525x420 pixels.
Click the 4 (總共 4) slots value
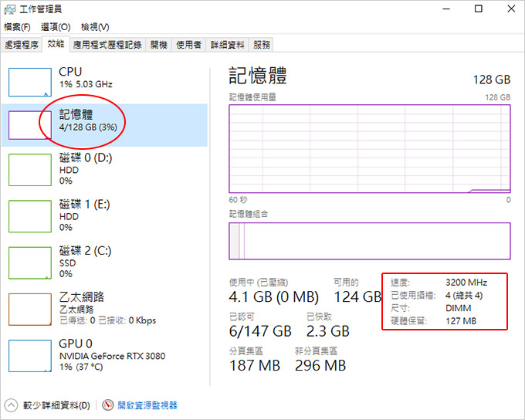[x=464, y=296]
